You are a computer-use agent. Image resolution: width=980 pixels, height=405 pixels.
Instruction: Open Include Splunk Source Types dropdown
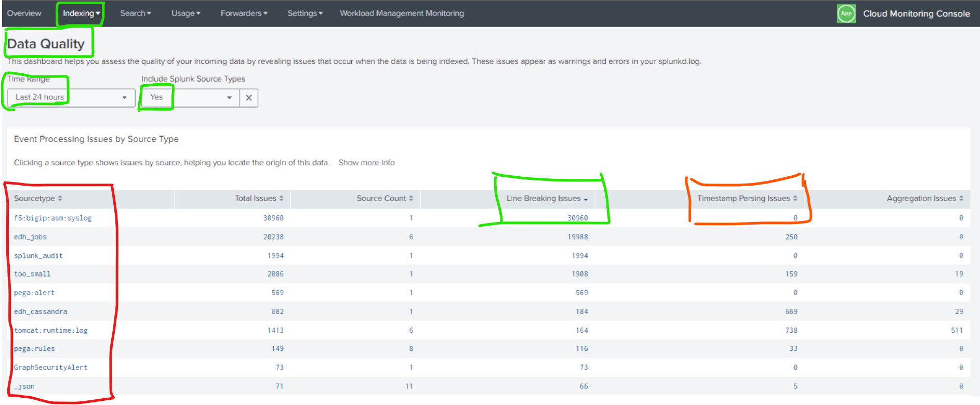coord(190,98)
